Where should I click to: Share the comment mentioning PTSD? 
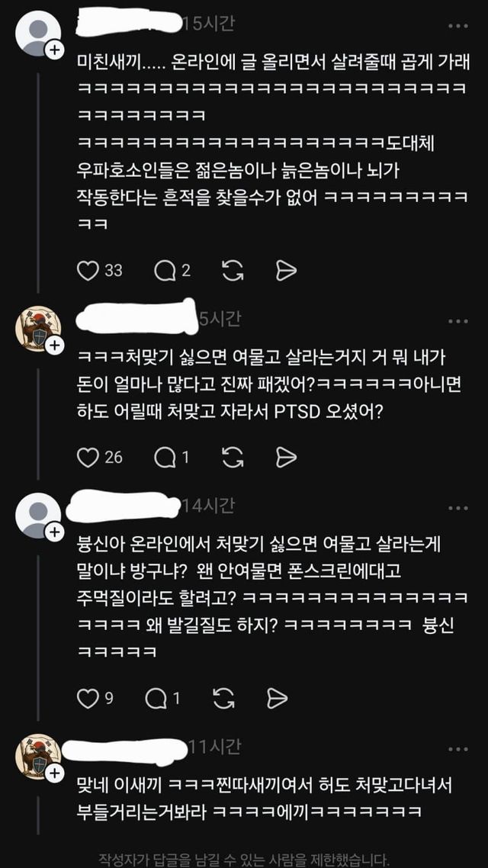(286, 457)
